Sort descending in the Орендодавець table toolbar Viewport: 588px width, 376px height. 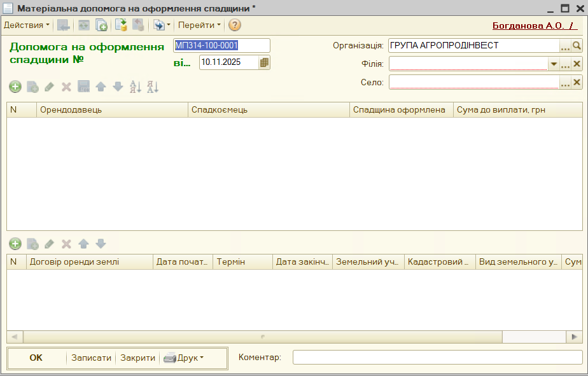tap(153, 87)
